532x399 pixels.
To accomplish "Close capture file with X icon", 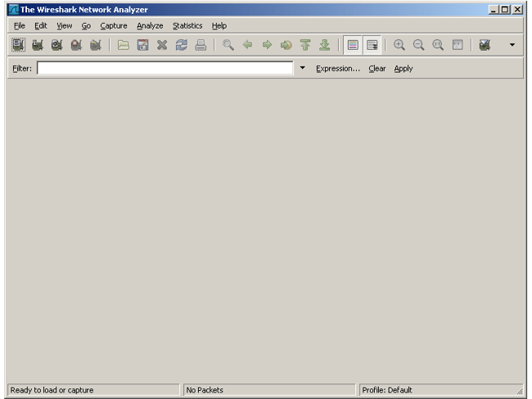I will (162, 45).
